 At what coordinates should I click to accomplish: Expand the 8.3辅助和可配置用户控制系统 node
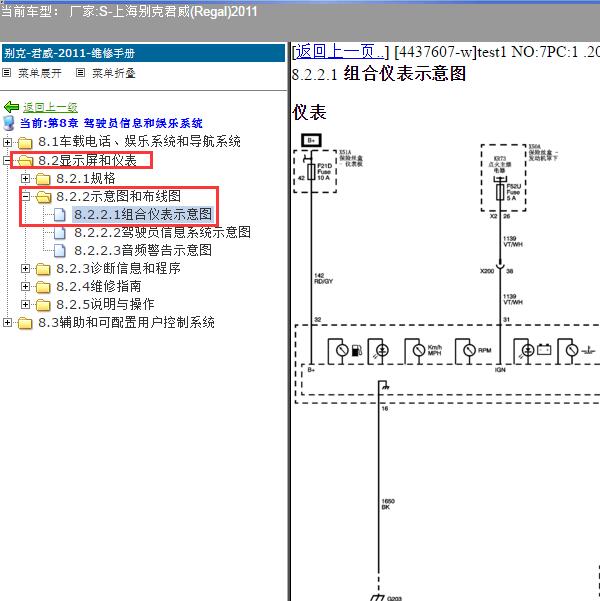[7, 322]
